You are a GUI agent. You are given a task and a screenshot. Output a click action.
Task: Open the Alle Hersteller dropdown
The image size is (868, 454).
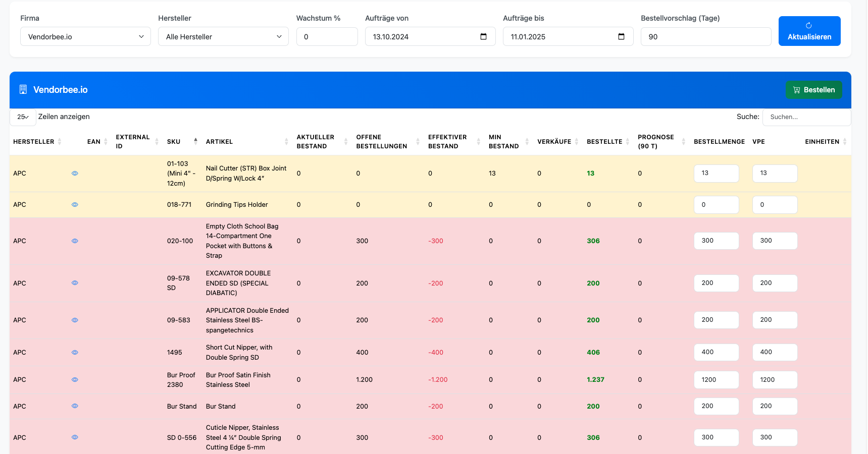pyautogui.click(x=223, y=36)
